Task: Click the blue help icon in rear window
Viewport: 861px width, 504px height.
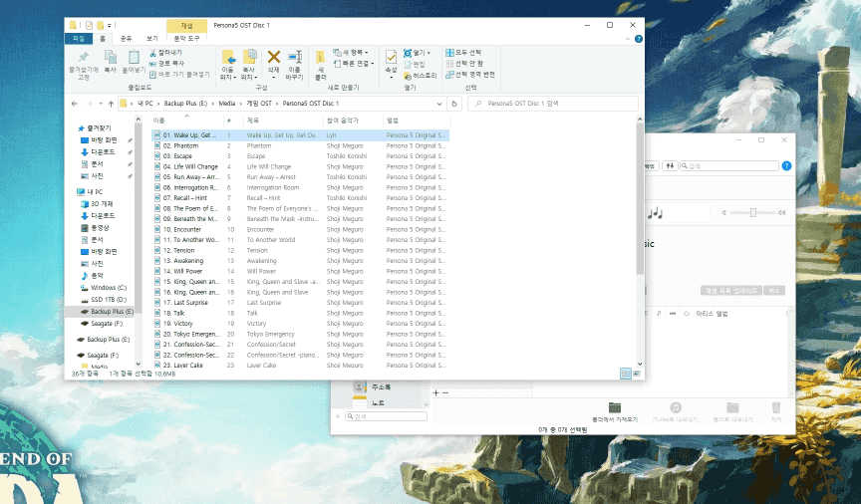Action: pyautogui.click(x=786, y=165)
